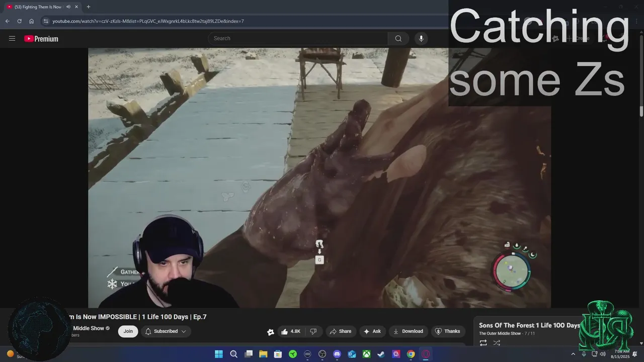Start voice search with microphone icon
Image resolution: width=644 pixels, height=362 pixels.
point(421,38)
